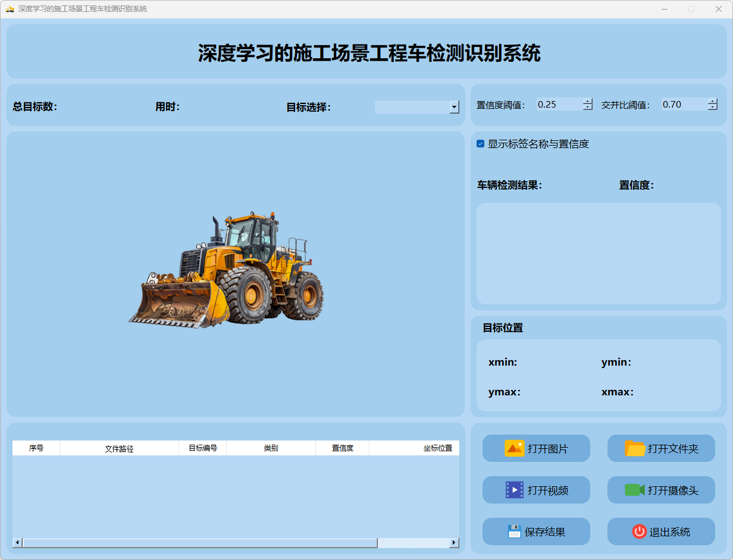
Task: Decrease 置信度阈值 with the down arrow
Action: 588,108
